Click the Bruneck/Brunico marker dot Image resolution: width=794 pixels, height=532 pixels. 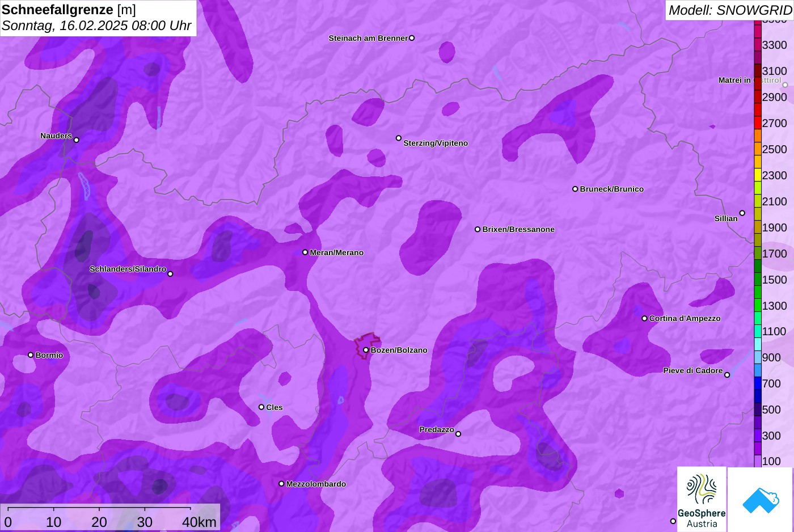pos(575,189)
